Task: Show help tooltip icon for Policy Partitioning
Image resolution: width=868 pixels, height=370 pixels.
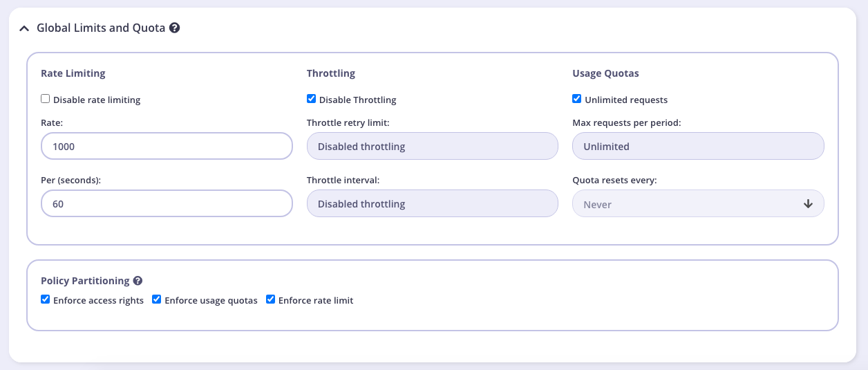Action: [x=138, y=281]
